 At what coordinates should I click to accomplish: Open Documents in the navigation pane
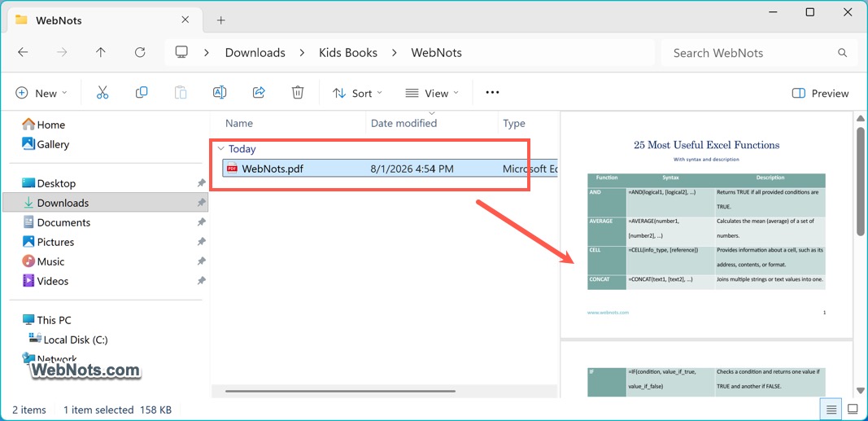[56, 222]
